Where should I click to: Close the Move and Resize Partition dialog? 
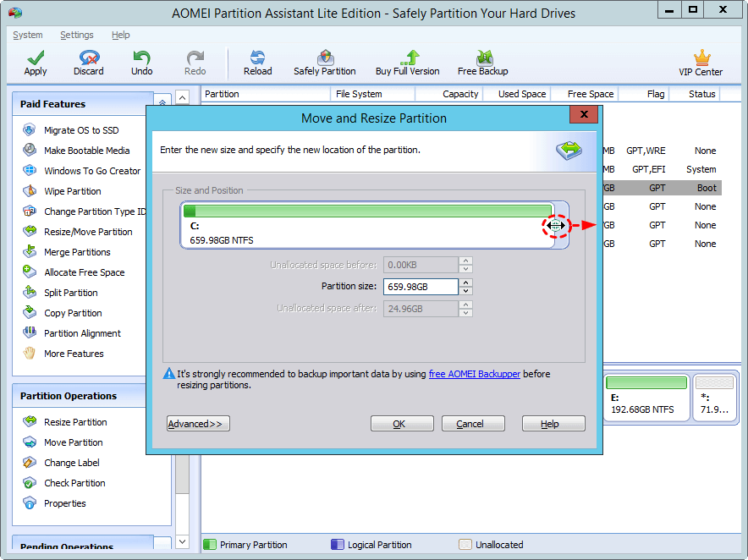(x=583, y=114)
